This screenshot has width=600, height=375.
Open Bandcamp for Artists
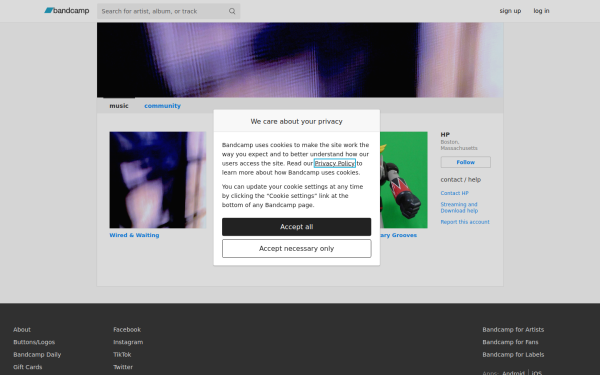point(513,329)
